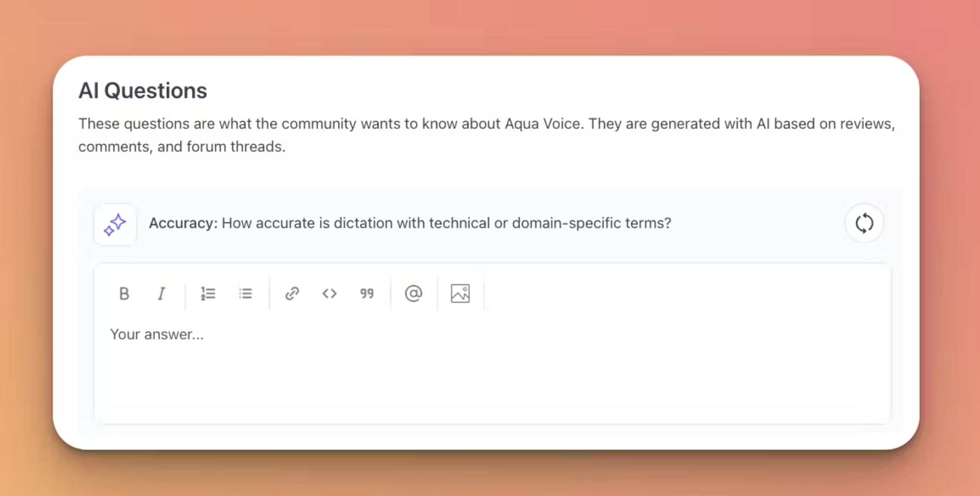Insert a bulleted list
Screen dimensions: 980x496
tap(245, 294)
